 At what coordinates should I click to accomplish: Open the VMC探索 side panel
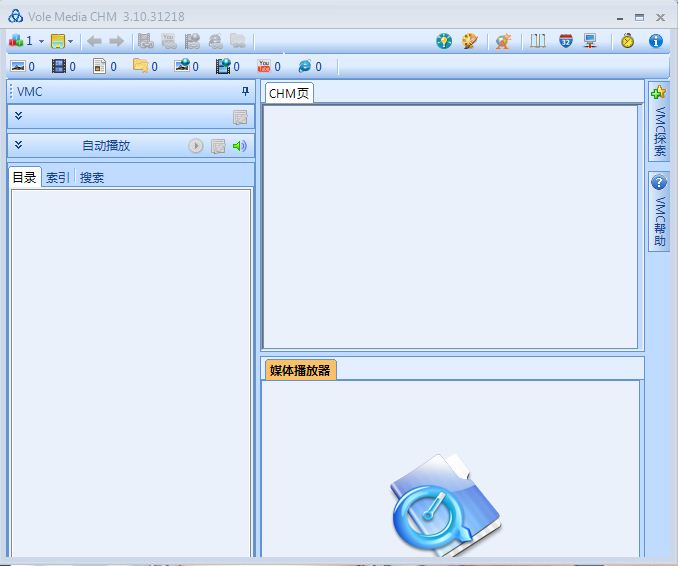pos(659,122)
